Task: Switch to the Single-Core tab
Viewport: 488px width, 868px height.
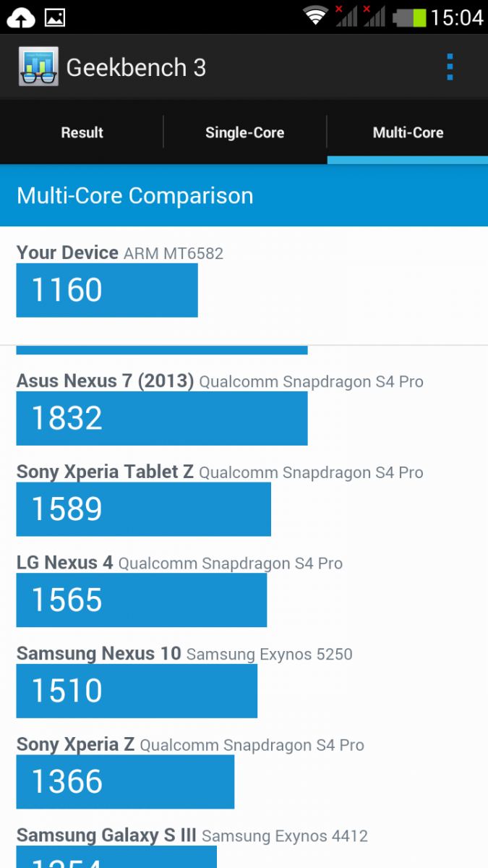Action: click(x=245, y=132)
